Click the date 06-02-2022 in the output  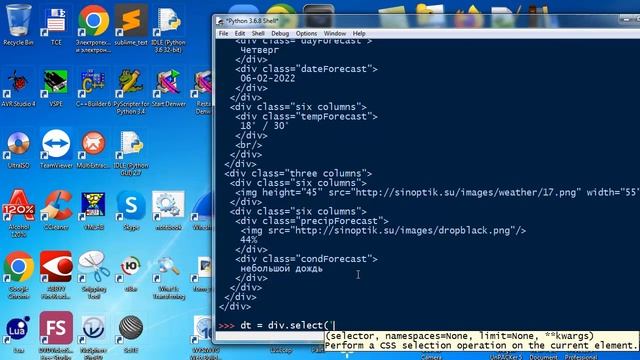(x=268, y=78)
